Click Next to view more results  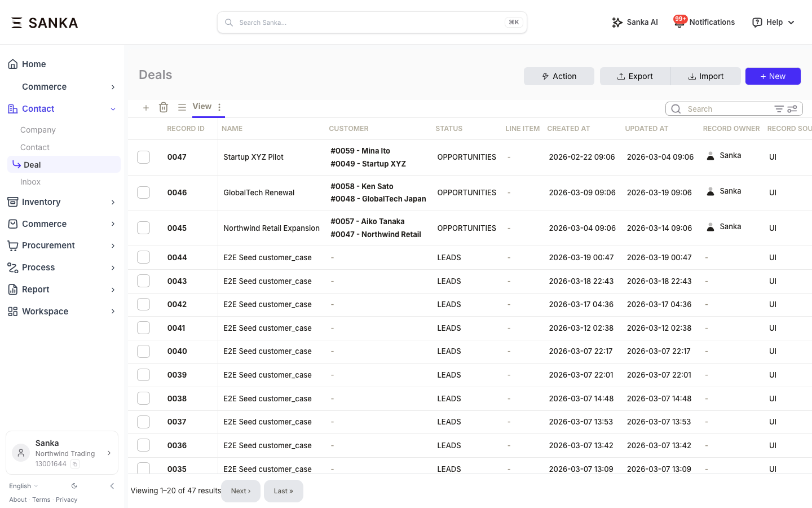point(241,491)
